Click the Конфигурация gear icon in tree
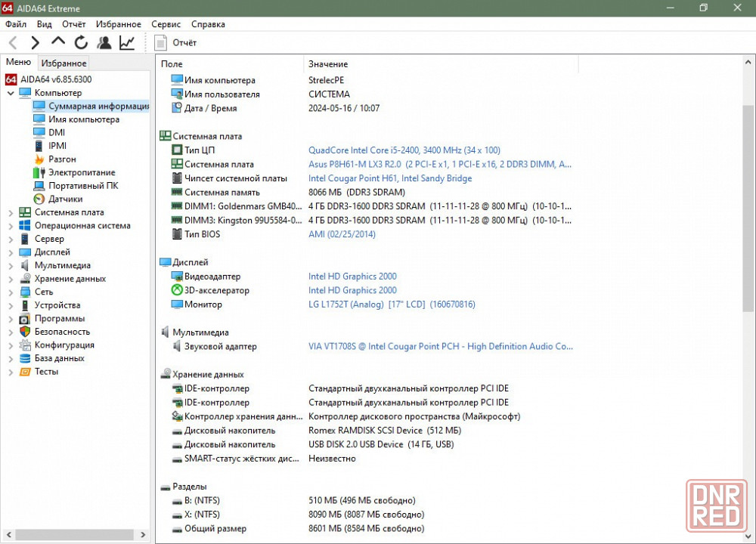This screenshot has width=756, height=544. click(x=25, y=345)
